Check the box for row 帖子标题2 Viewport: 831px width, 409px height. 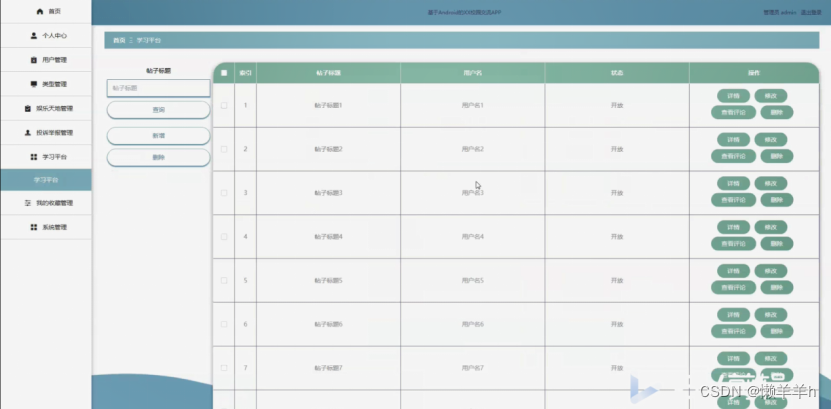click(224, 149)
